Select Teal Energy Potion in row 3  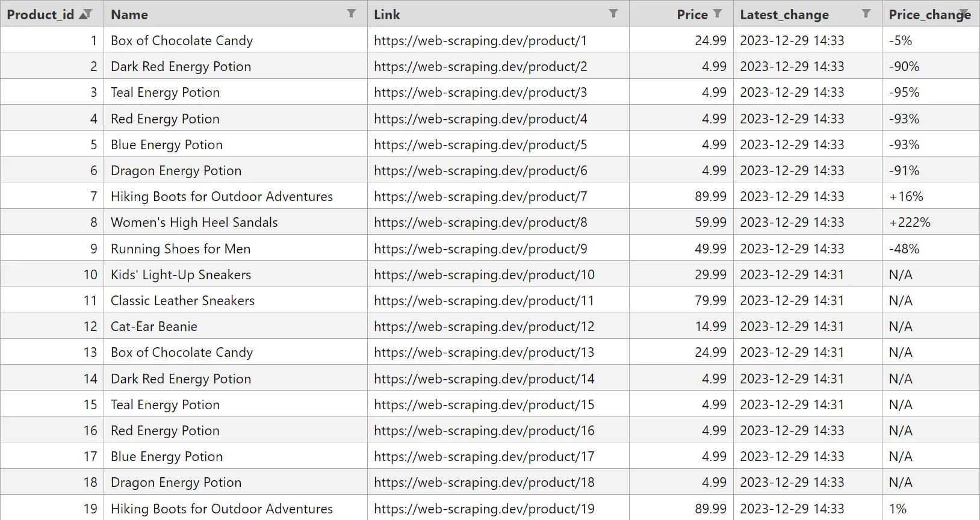(235, 92)
